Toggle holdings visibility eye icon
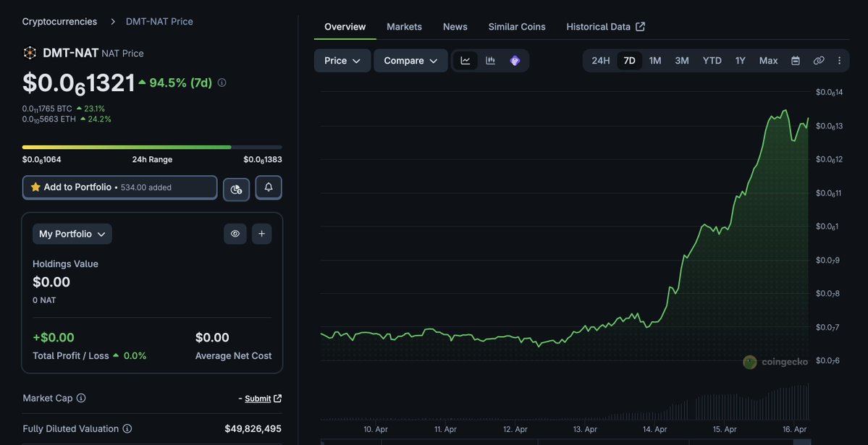Image resolution: width=868 pixels, height=445 pixels. pos(235,234)
